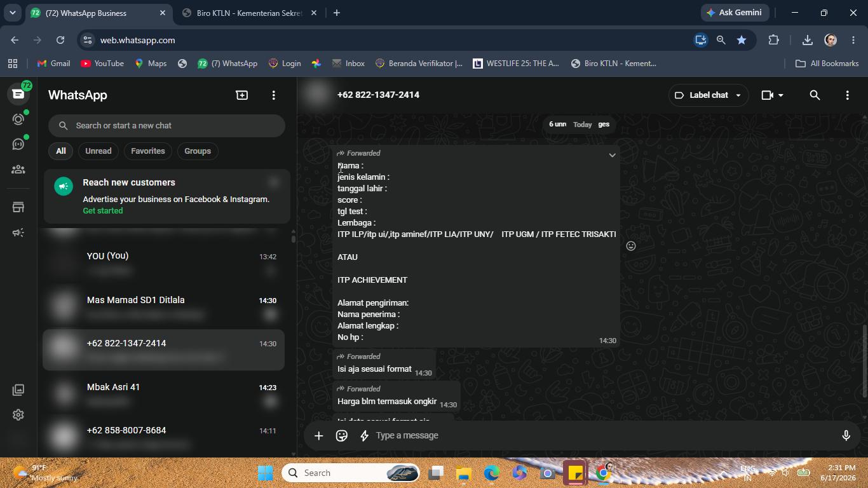Open the WESTLIFE 25 bookmark
This screenshot has width=868, height=488.
pos(516,64)
